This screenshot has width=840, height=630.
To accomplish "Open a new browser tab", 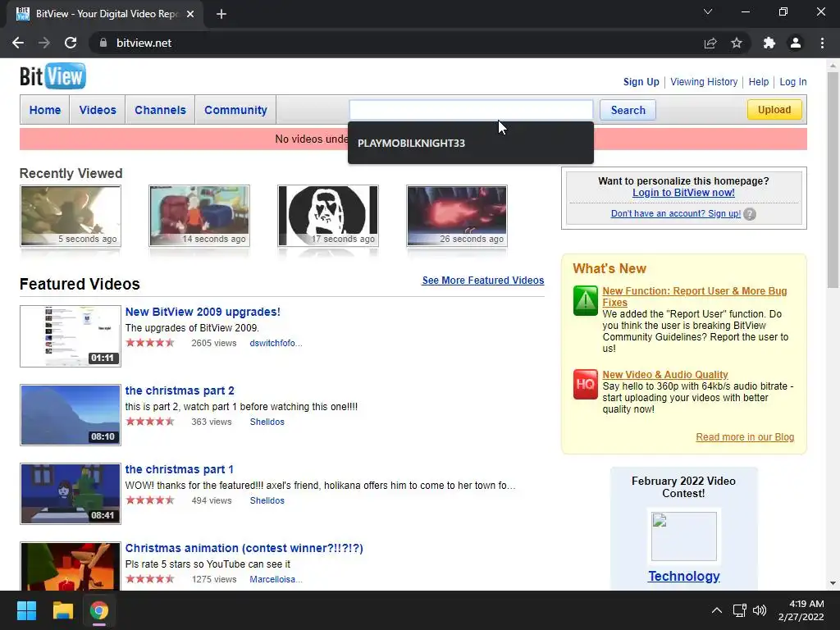I will pyautogui.click(x=221, y=14).
